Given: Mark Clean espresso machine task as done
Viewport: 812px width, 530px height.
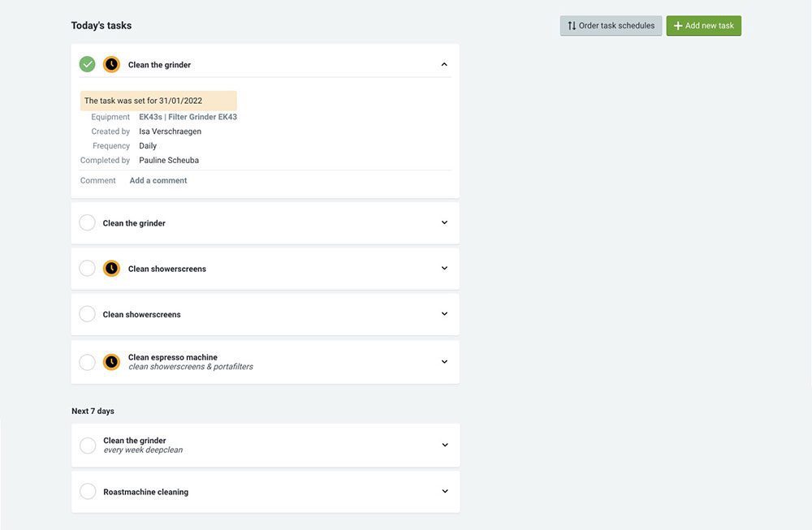Looking at the screenshot, I should [88, 362].
